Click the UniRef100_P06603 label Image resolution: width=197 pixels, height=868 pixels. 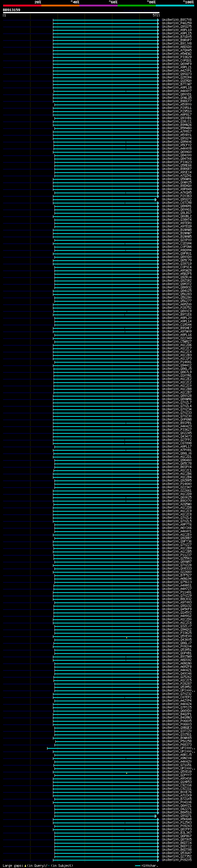[x=177, y=725]
